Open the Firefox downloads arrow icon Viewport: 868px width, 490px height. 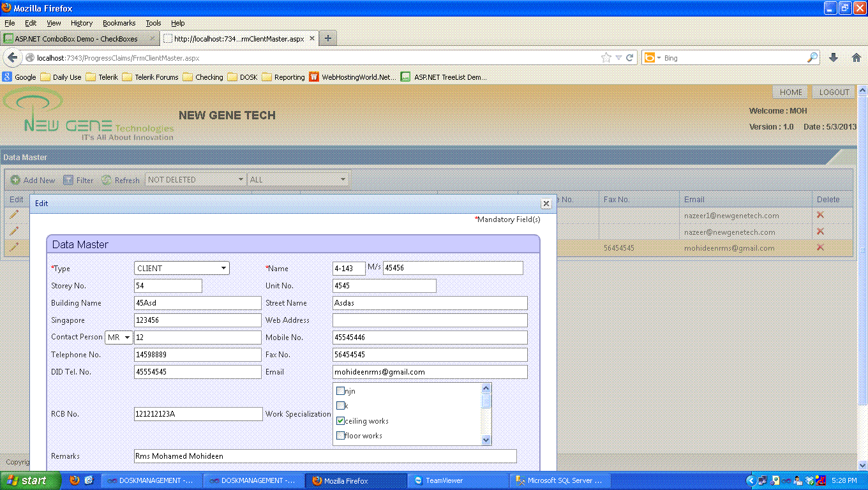834,57
